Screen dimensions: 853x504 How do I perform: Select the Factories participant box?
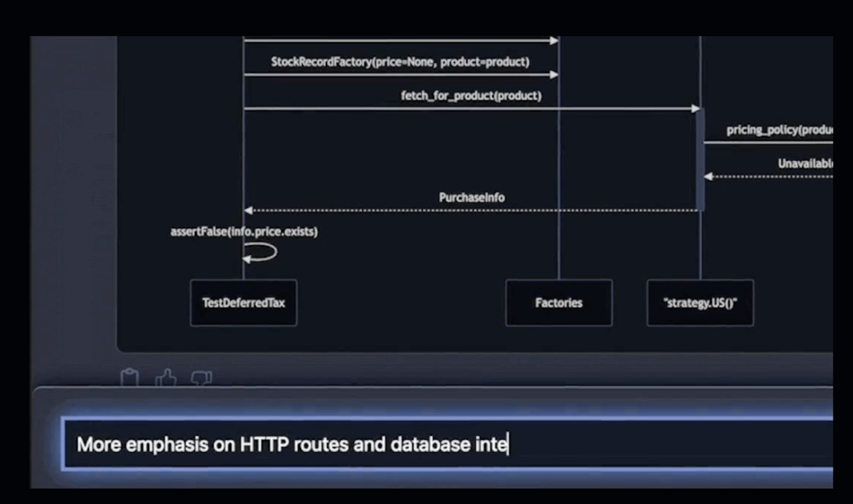pyautogui.click(x=559, y=303)
